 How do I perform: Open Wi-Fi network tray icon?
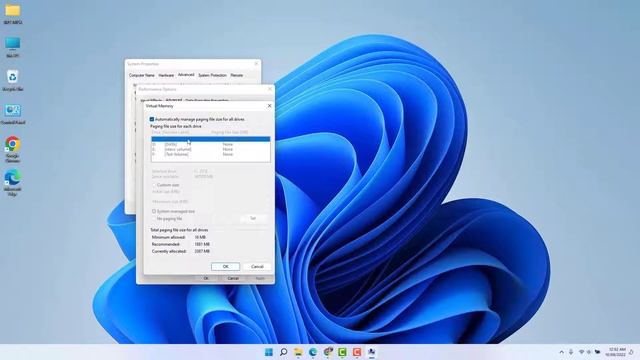click(581, 352)
